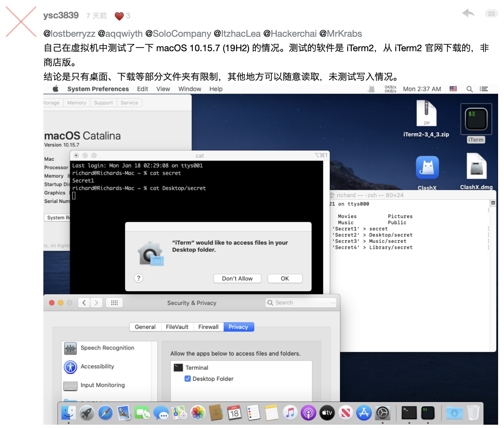504x428 pixels.
Task: Open Photos from the Dock
Action: tap(198, 413)
